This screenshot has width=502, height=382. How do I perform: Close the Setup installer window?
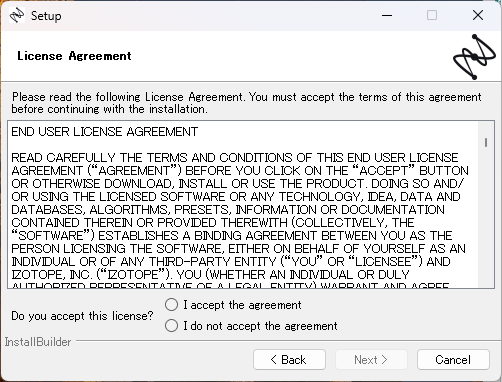tap(478, 15)
